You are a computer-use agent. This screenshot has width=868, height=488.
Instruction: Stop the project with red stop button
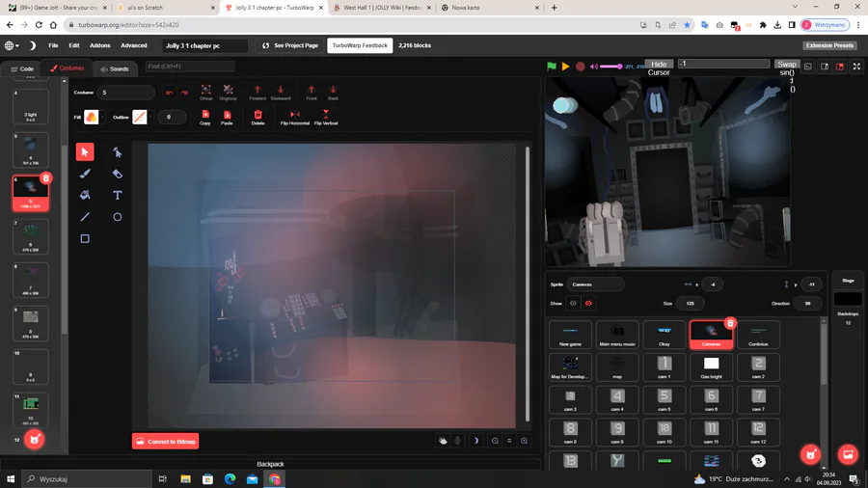coord(581,67)
